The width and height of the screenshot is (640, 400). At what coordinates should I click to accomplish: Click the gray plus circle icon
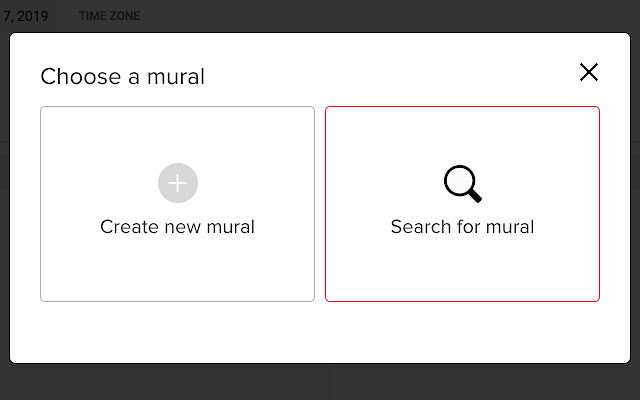(x=178, y=183)
